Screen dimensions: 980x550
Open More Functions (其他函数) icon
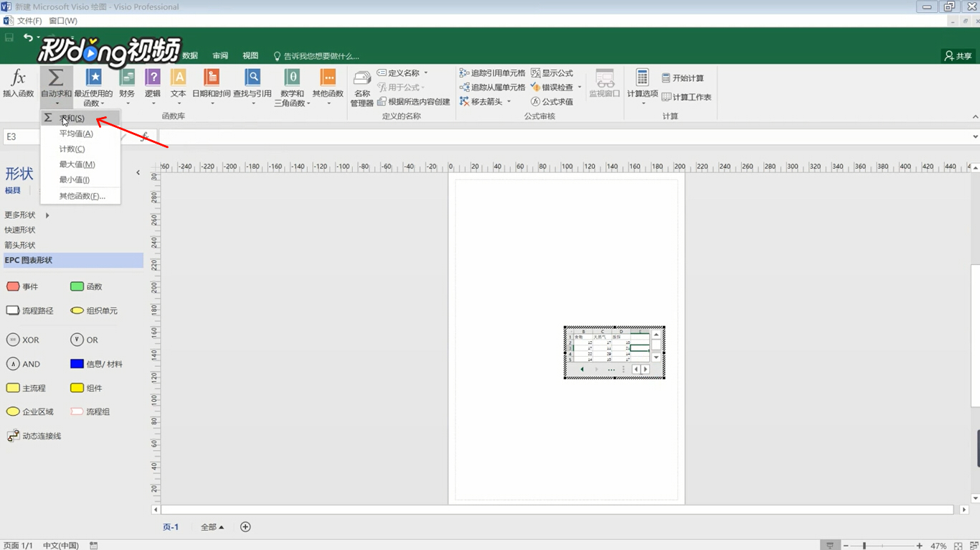[x=328, y=78]
